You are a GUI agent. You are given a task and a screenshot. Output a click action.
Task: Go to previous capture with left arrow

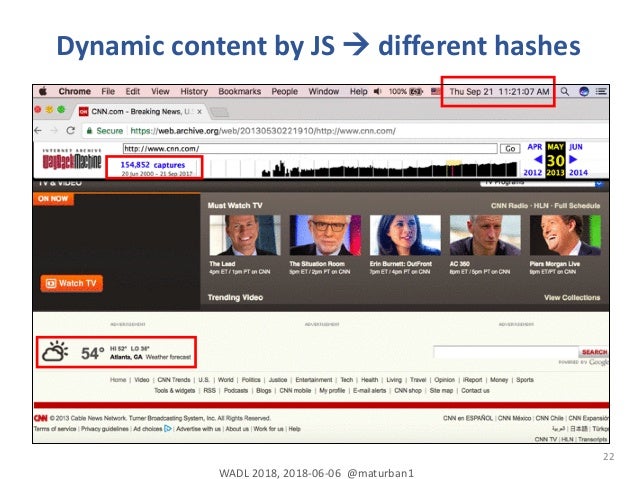(x=537, y=160)
